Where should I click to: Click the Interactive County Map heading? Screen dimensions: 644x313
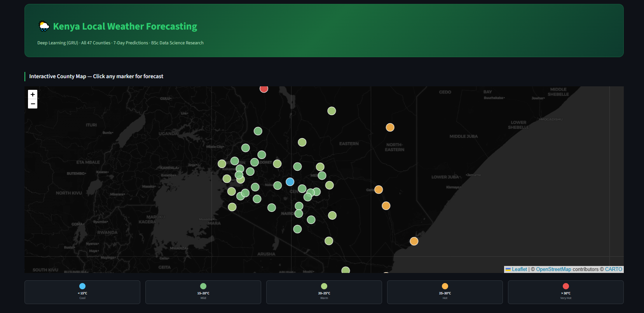(x=96, y=76)
